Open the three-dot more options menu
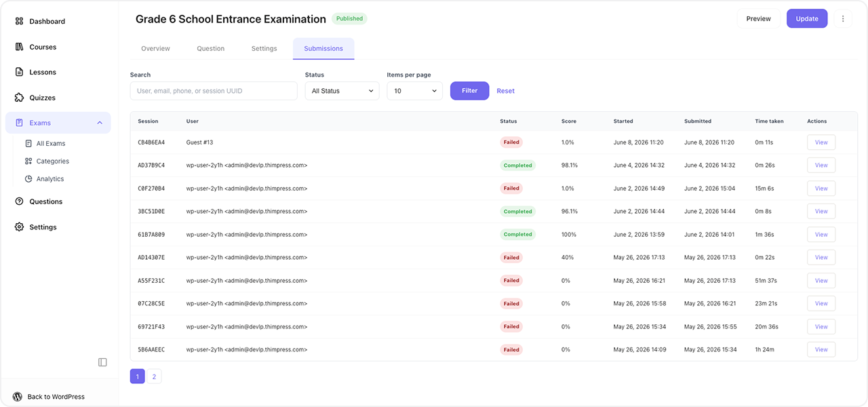 843,19
